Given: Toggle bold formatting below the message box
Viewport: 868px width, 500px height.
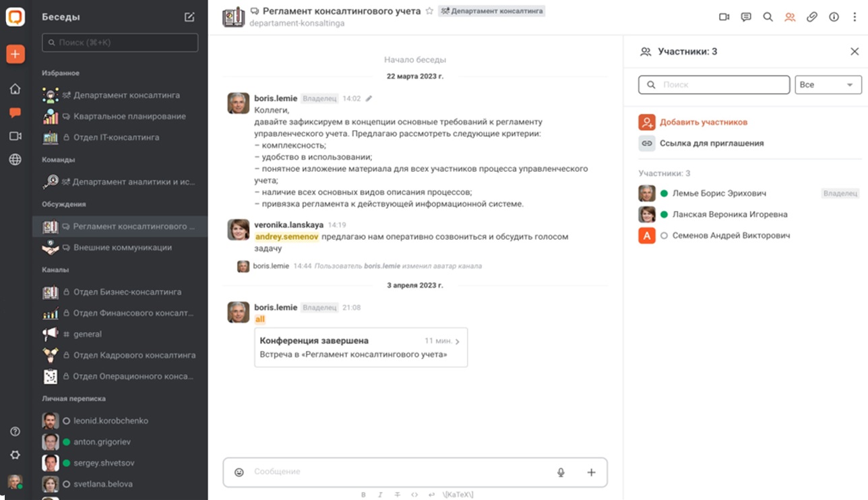Looking at the screenshot, I should click(x=363, y=495).
